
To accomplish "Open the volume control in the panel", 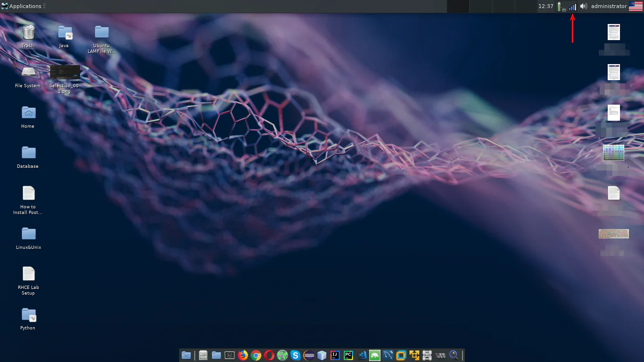I will [583, 6].
